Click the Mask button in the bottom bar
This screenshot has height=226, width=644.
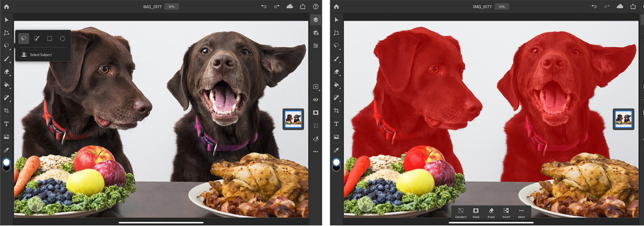(476, 213)
